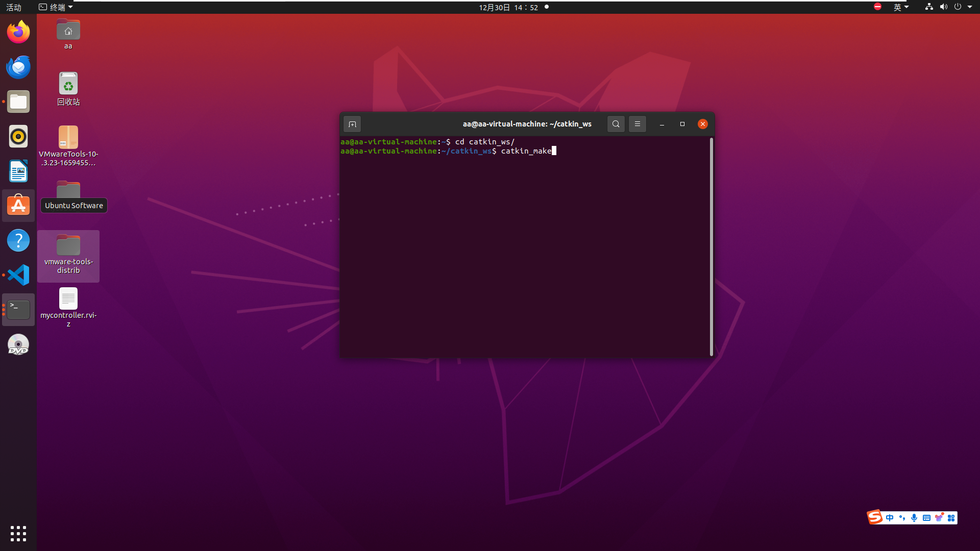This screenshot has width=980, height=551.
Task: Select the Terminal icon in dock
Action: (18, 310)
